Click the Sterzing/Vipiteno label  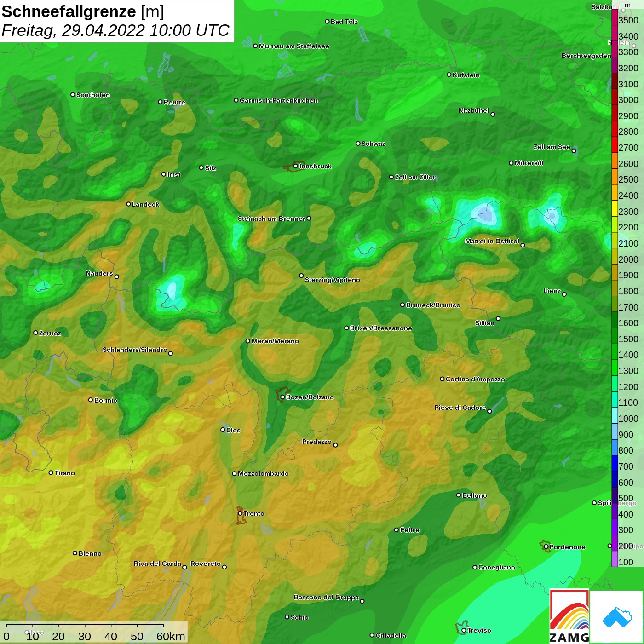point(333,280)
